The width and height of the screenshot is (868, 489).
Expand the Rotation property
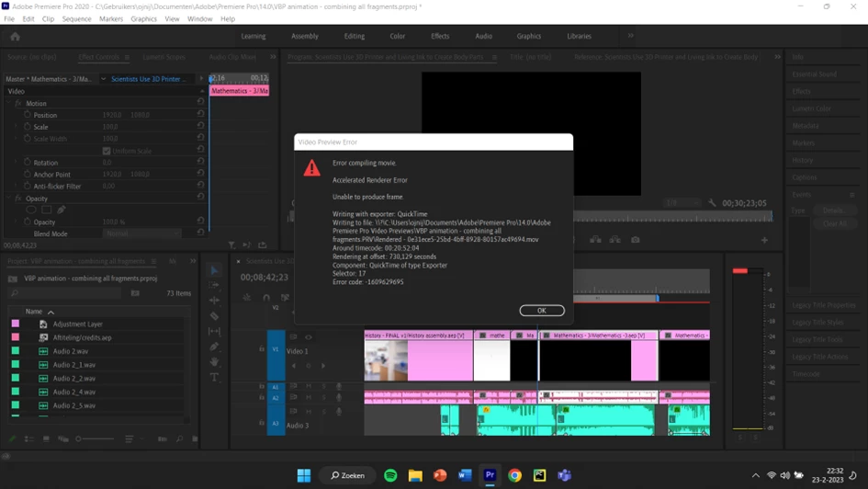[x=16, y=163]
